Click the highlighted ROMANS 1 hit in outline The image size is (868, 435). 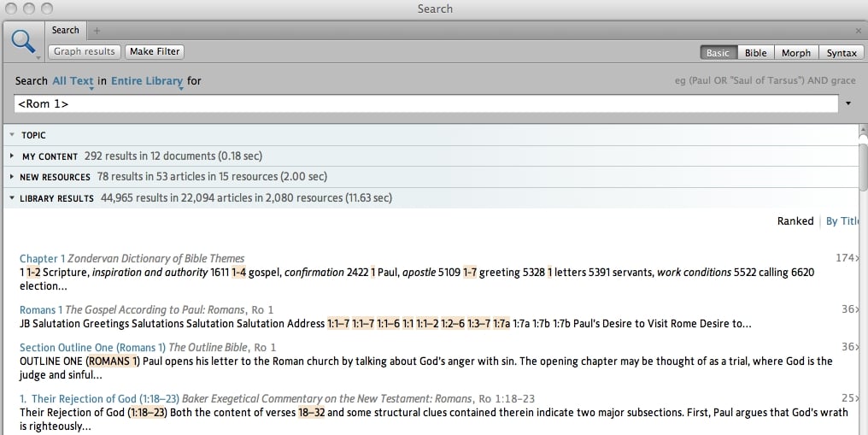click(113, 362)
